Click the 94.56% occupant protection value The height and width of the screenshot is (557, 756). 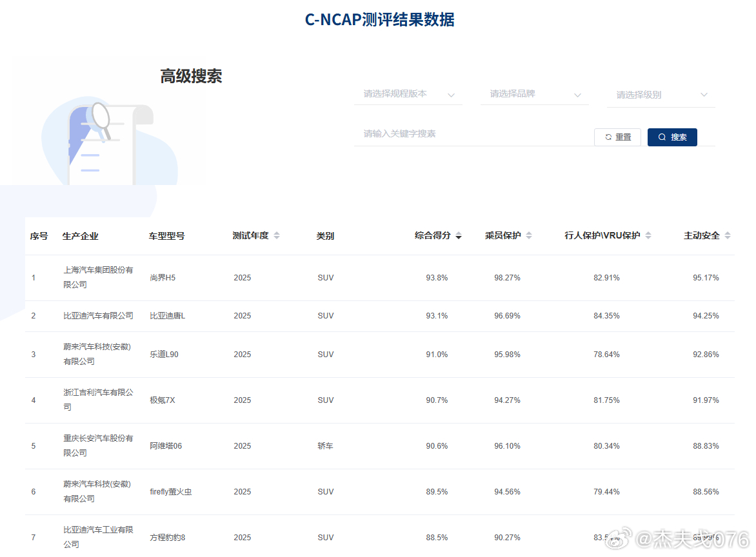(507, 492)
